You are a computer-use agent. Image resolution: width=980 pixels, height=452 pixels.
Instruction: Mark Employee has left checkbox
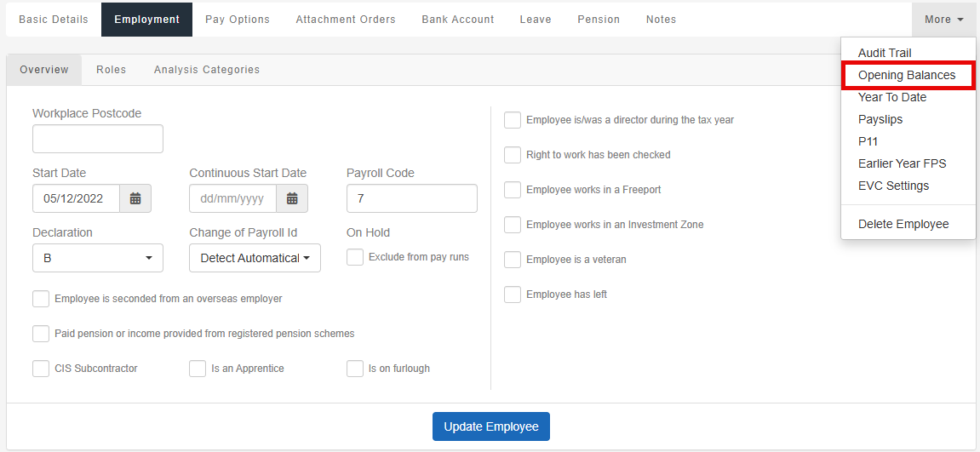click(x=513, y=295)
